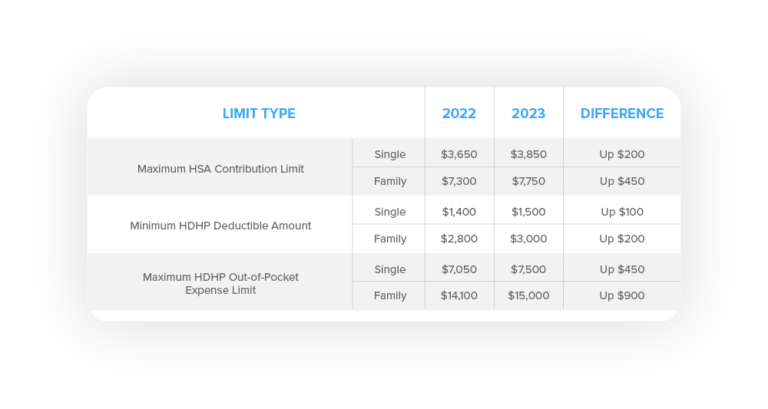
Task: Click the Minimum HDHP Deductible Amount cell
Action: click(220, 225)
